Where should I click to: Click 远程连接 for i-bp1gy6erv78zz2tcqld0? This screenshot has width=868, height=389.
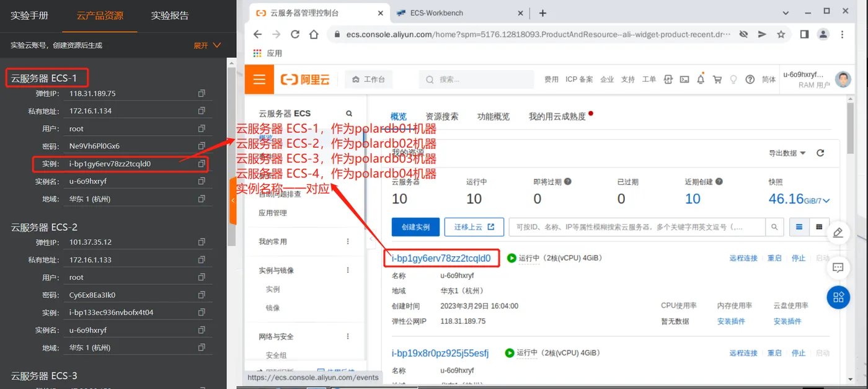click(743, 258)
